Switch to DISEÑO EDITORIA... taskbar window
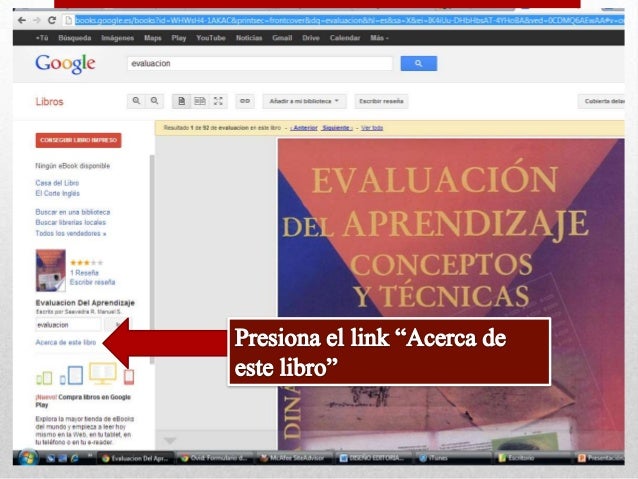This screenshot has width=638, height=479. pyautogui.click(x=373, y=458)
